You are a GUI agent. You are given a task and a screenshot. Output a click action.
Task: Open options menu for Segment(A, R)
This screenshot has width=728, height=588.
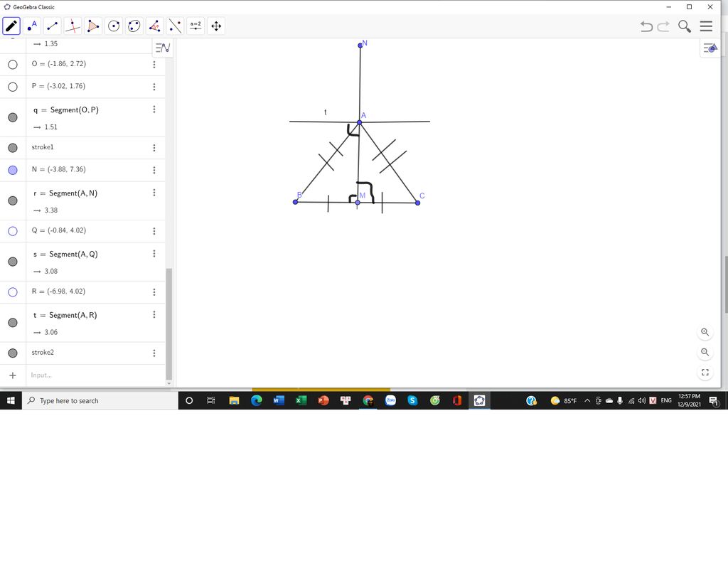pyautogui.click(x=154, y=314)
